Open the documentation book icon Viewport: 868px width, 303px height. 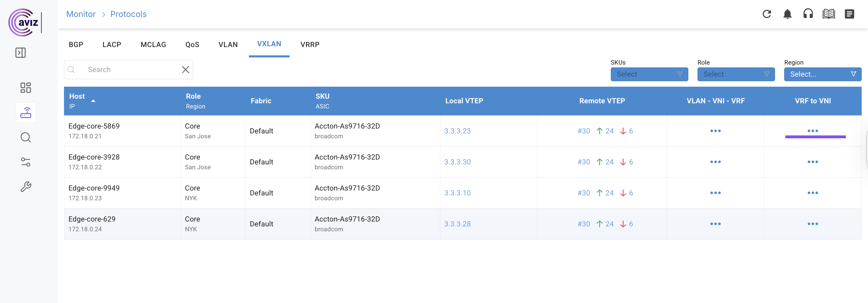point(829,14)
